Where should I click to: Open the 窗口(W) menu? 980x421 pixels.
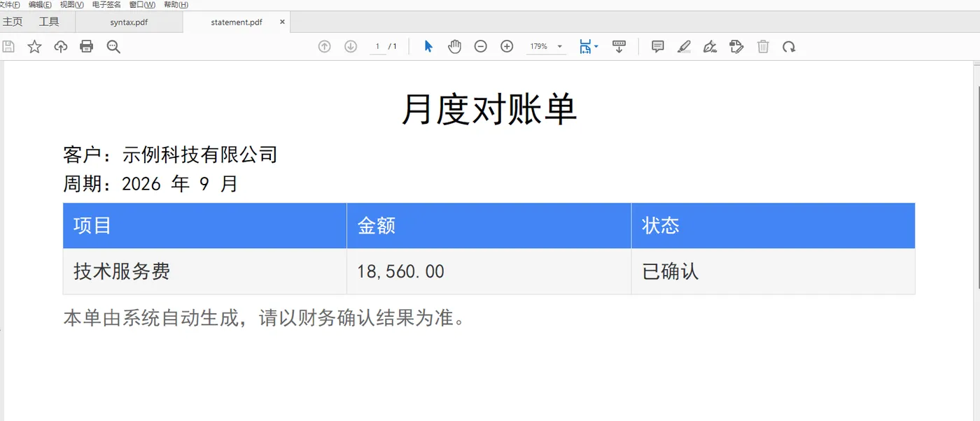tap(142, 4)
